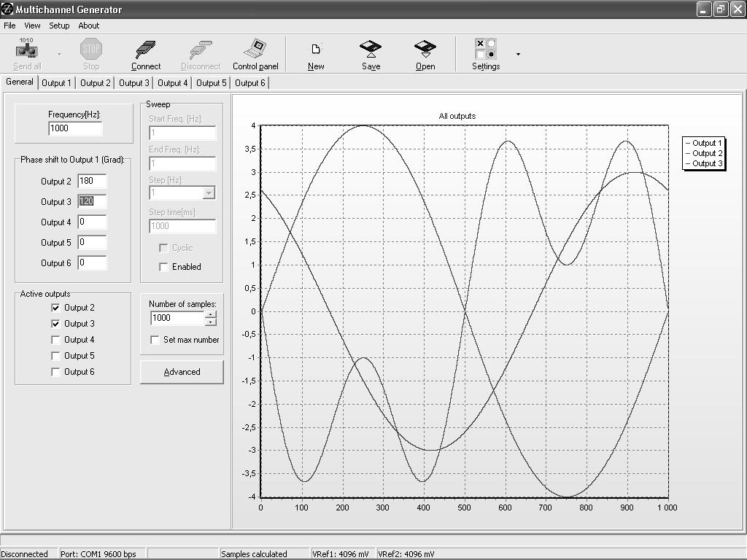Select the General tab

(20, 82)
